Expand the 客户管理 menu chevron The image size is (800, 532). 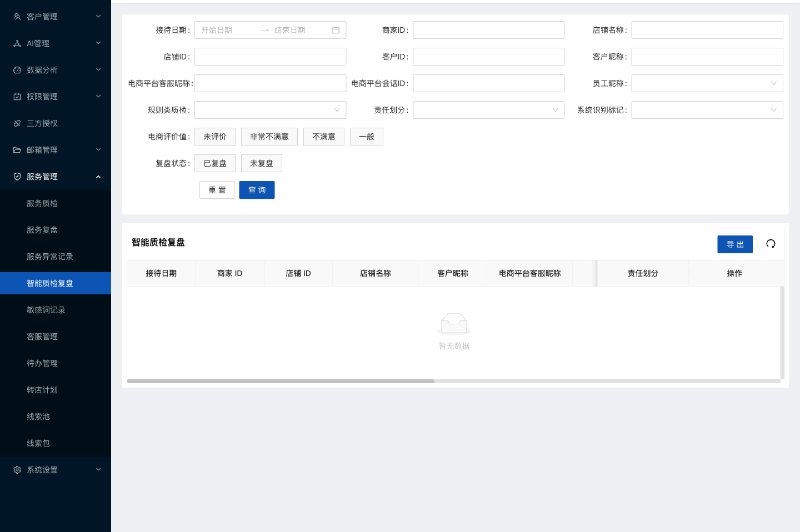(x=98, y=16)
